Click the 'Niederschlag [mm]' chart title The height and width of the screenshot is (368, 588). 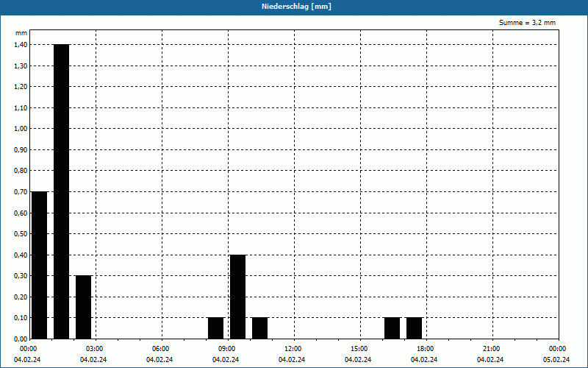[x=296, y=7]
